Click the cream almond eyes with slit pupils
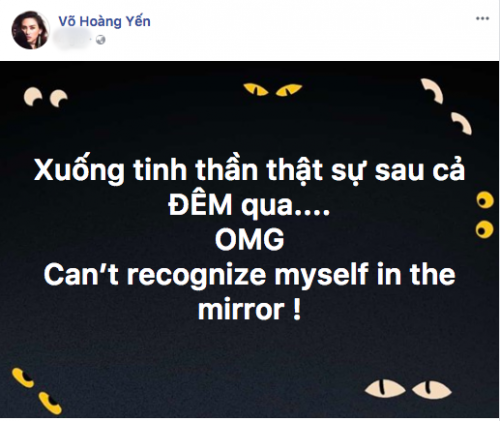 coord(408,389)
